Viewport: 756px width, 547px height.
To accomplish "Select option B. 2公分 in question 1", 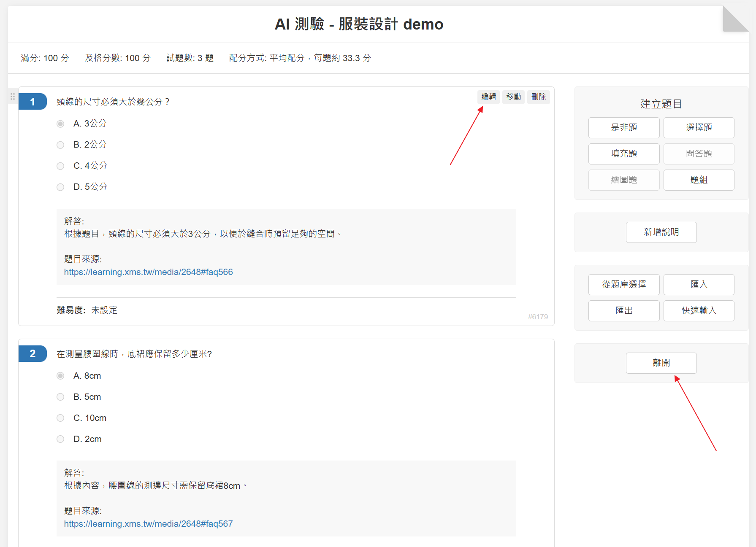I will (60, 145).
